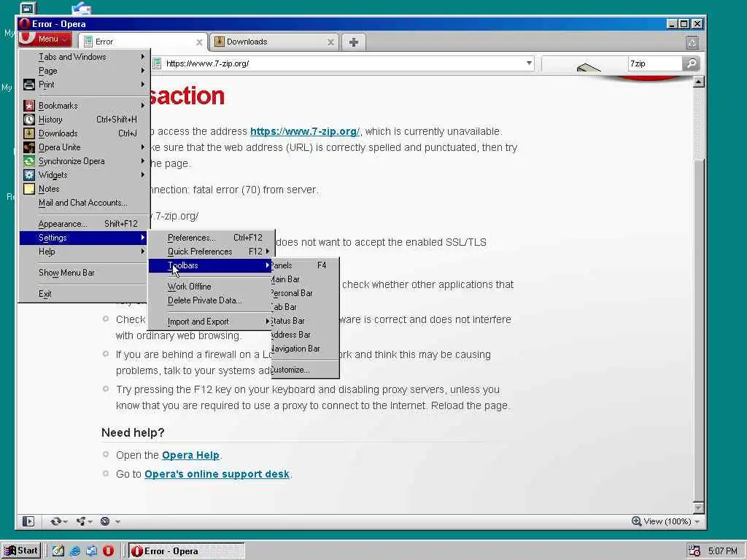
Task: Toggle the panels button in status bar
Action: (28, 521)
